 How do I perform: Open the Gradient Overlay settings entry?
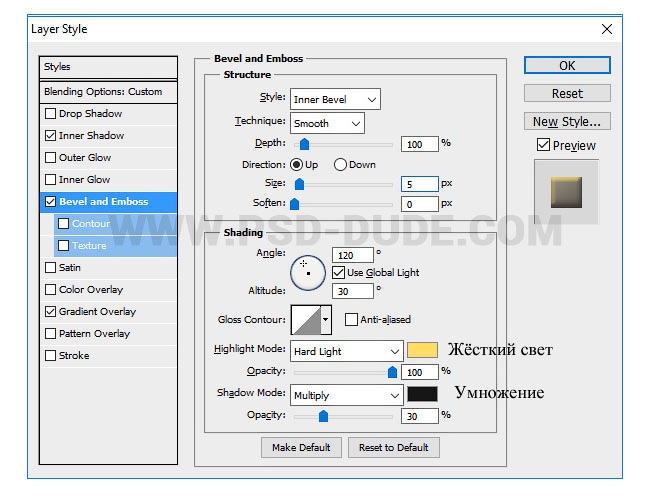point(108,312)
